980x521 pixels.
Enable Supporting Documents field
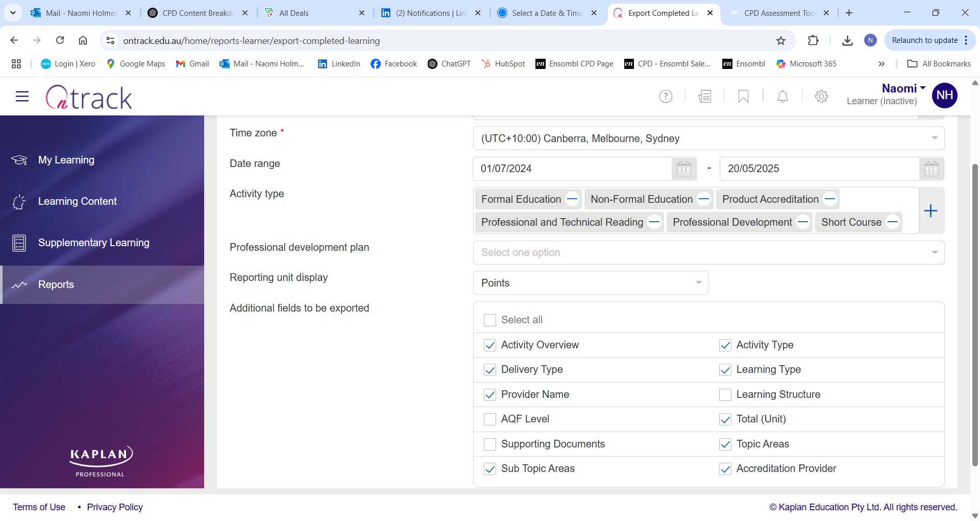pos(490,444)
